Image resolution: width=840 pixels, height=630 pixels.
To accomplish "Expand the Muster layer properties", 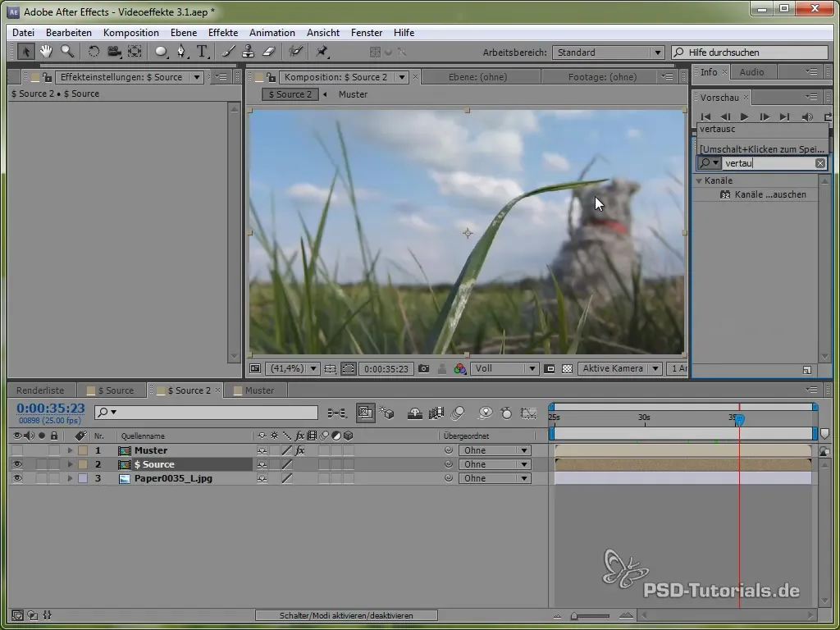I will click(x=70, y=450).
